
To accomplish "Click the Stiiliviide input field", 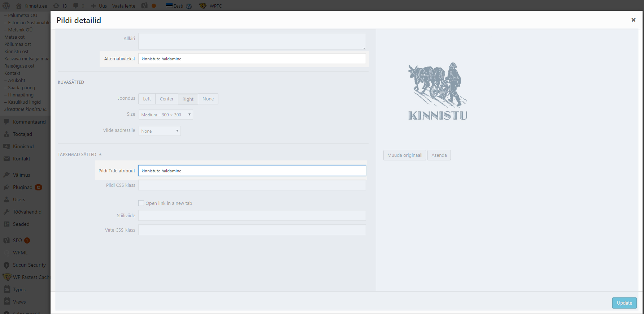I will click(x=252, y=215).
